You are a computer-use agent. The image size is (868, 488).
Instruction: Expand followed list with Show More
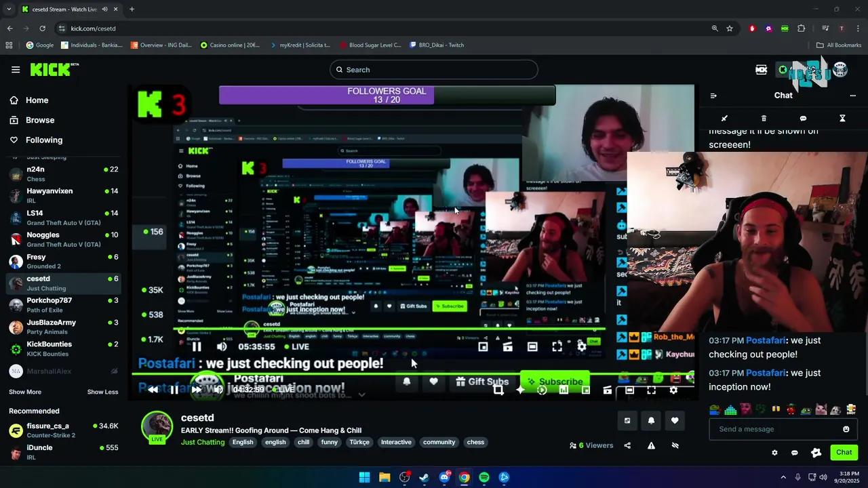tap(25, 392)
